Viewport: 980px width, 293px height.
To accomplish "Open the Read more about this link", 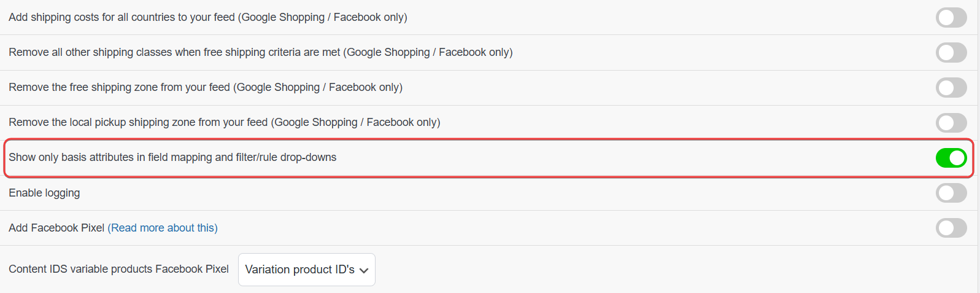I will (163, 228).
